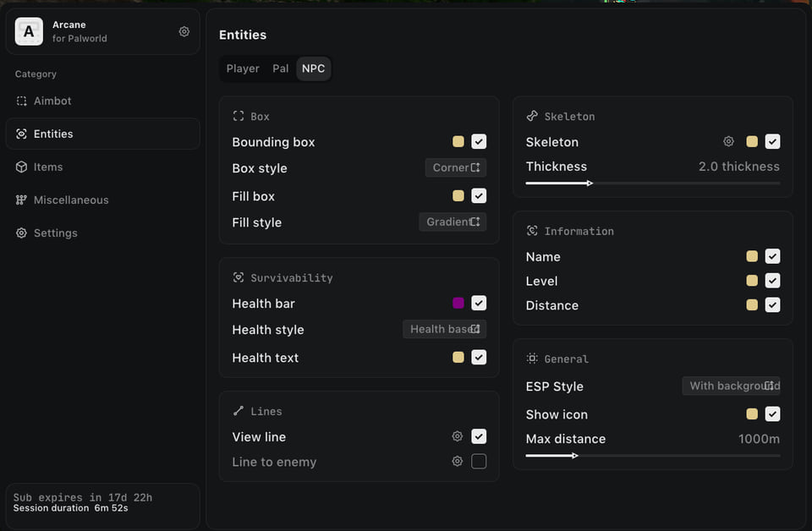Click the Skeleton gear settings icon
The width and height of the screenshot is (812, 531).
point(728,141)
